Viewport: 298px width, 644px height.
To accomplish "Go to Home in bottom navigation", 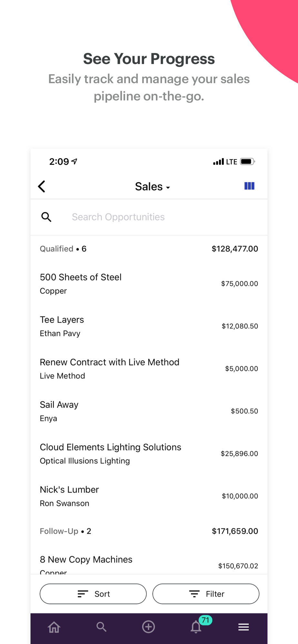I will (x=54, y=627).
